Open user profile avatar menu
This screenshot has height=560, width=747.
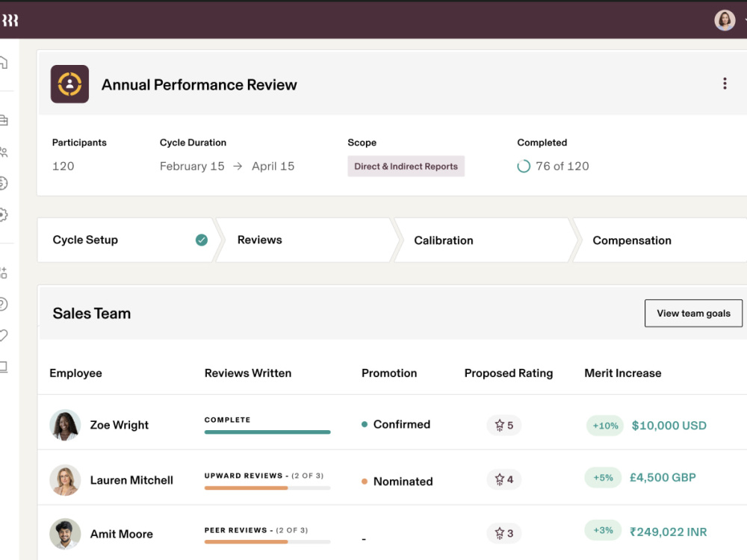725,20
